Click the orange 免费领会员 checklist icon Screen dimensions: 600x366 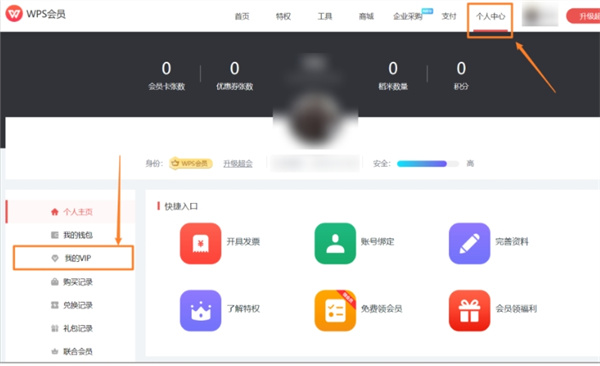335,310
